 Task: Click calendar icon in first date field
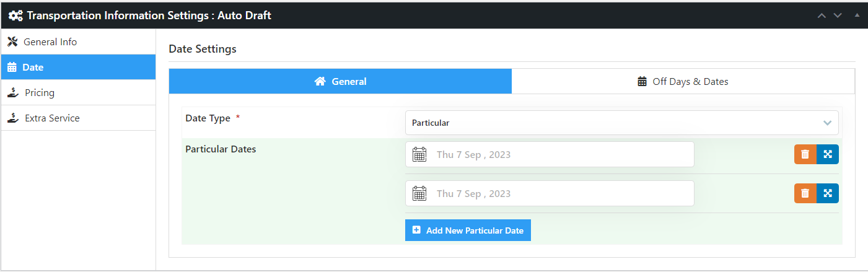(419, 154)
